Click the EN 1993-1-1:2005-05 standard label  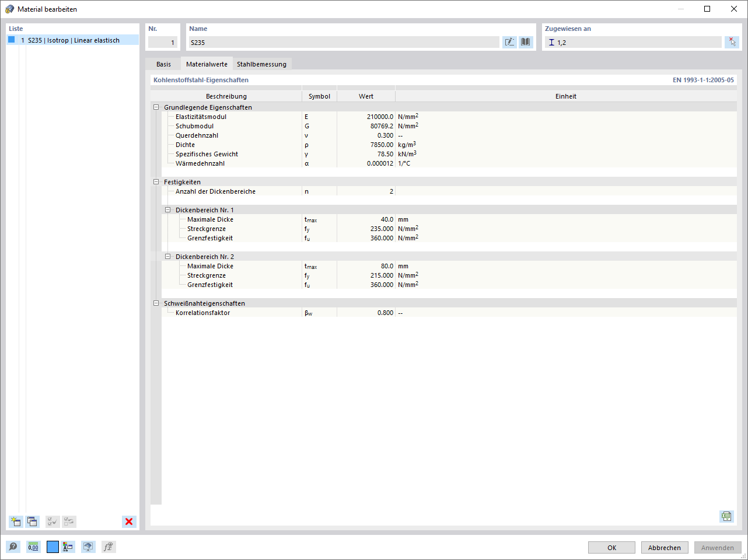tap(703, 80)
